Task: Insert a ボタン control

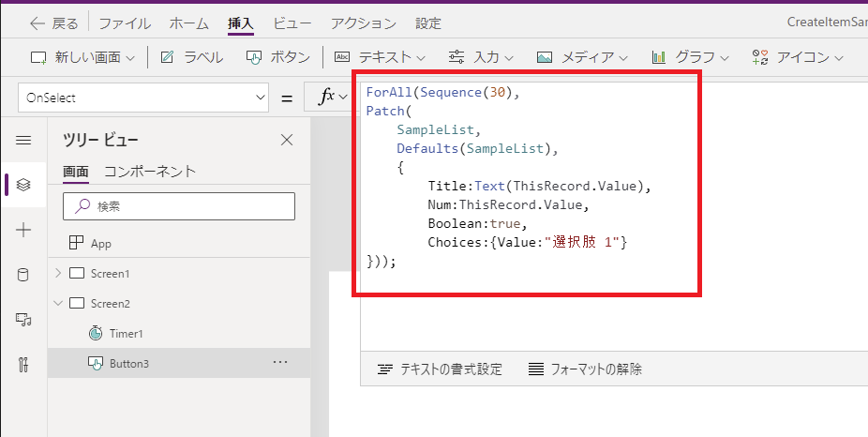Action: pos(277,57)
